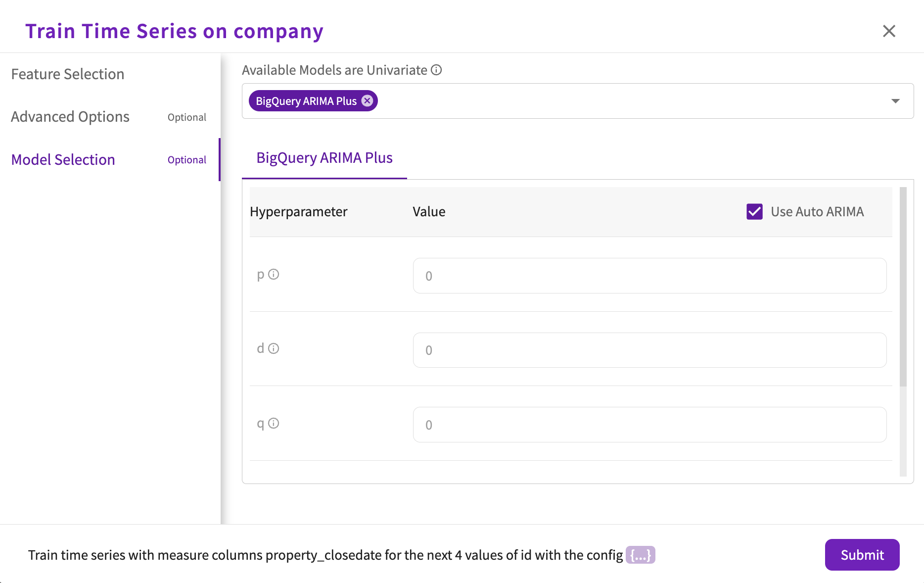Image resolution: width=924 pixels, height=583 pixels.
Task: Focus the q value input field
Action: pos(649,425)
